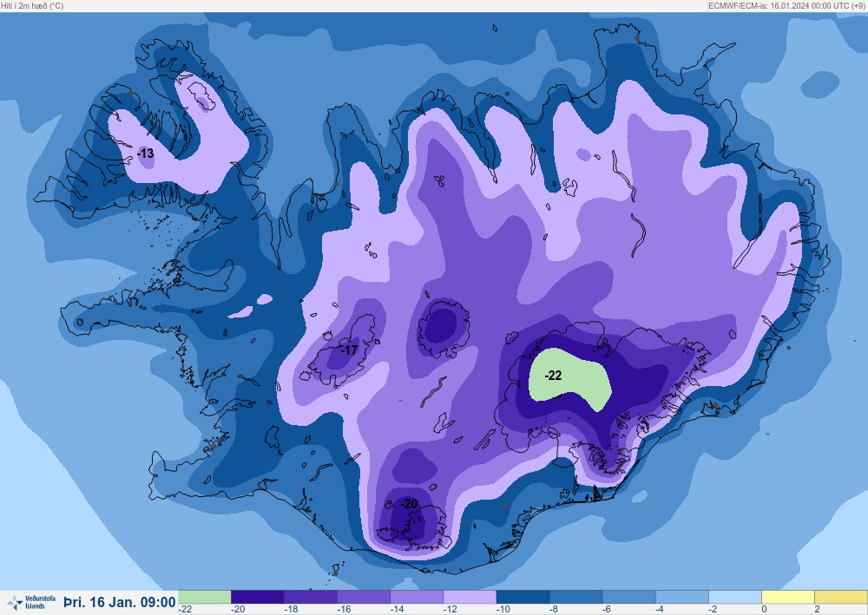Image resolution: width=868 pixels, height=615 pixels.
Task: Click the -6 legend scale value
Action: [608, 609]
